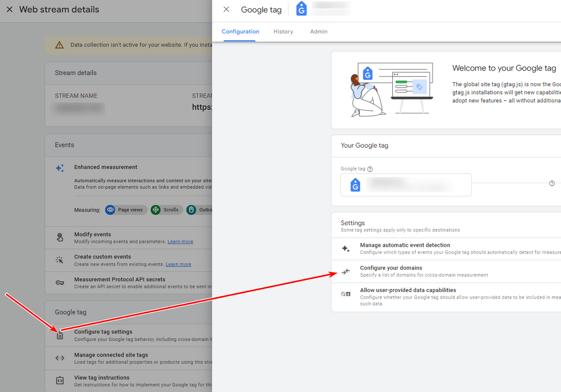
Task: Click the Scrolls measuring chip
Action: tap(166, 210)
